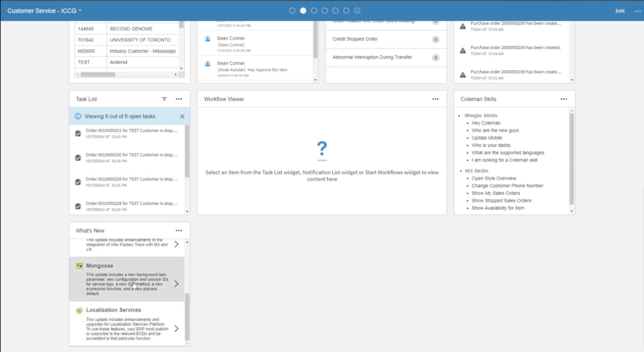The width and height of the screenshot is (644, 352).
Task: Open Coleman Skills more options menu
Action: 564,99
